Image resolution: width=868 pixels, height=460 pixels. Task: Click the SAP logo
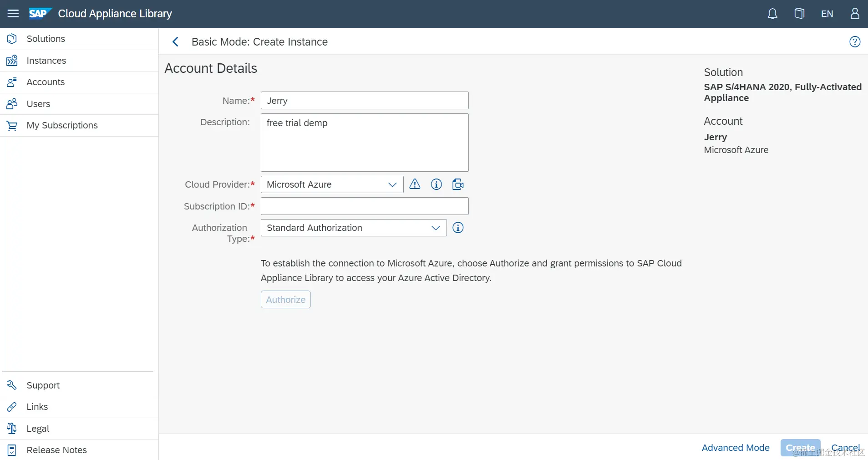coord(40,14)
